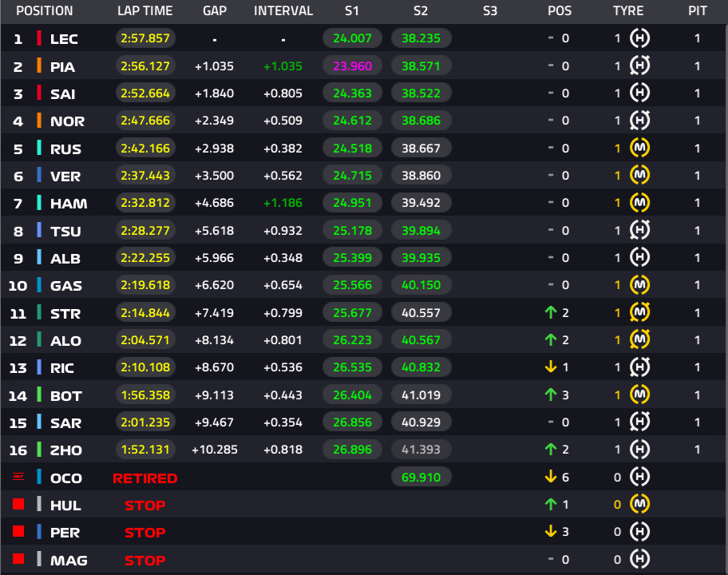Click S1 time 24.007 for LEC
The image size is (728, 575).
pyautogui.click(x=352, y=38)
